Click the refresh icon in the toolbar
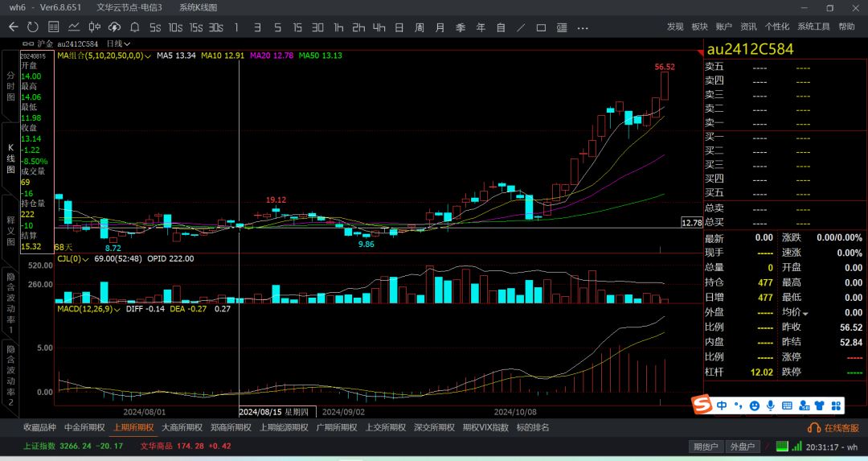 tap(32, 27)
